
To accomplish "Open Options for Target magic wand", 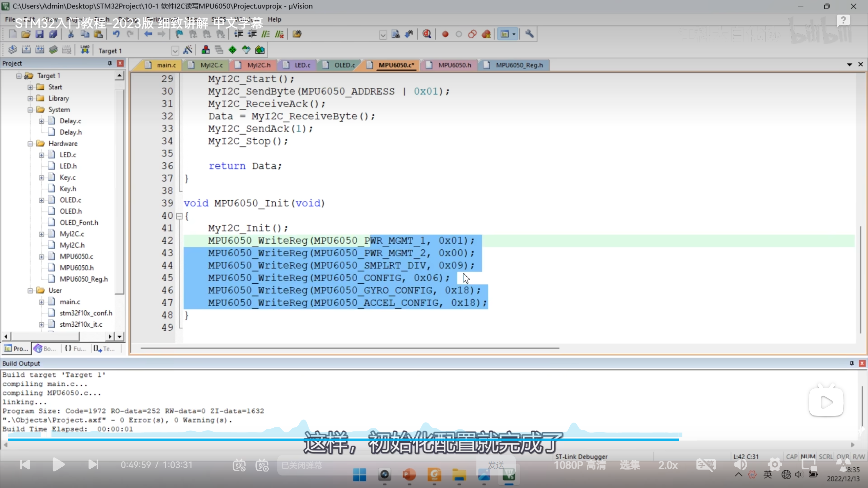I will tap(188, 50).
